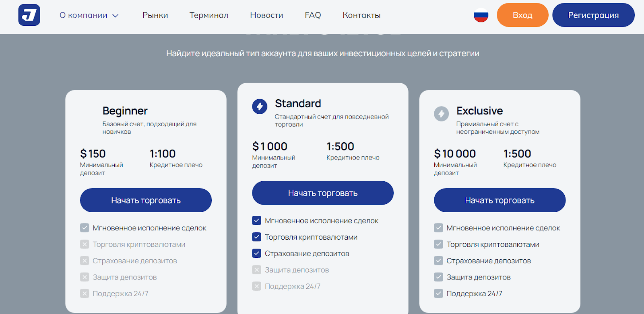Start trading with the Standard account
This screenshot has width=644, height=314.
323,193
